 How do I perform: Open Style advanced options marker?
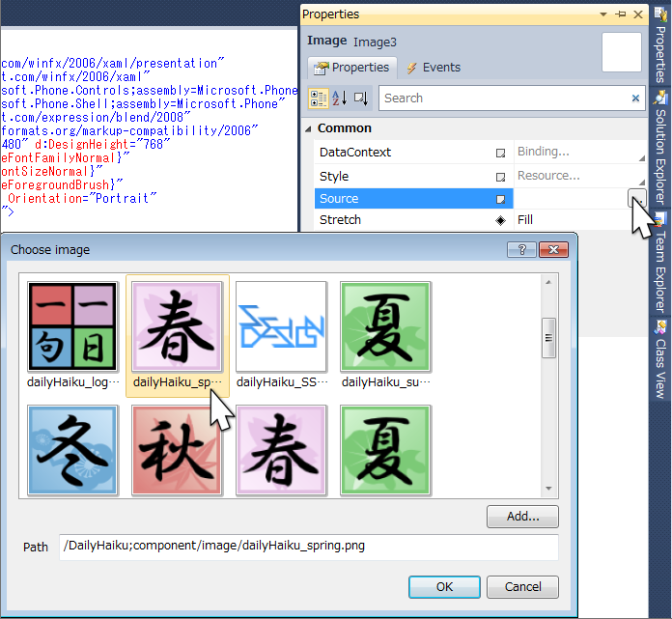pyautogui.click(x=500, y=177)
